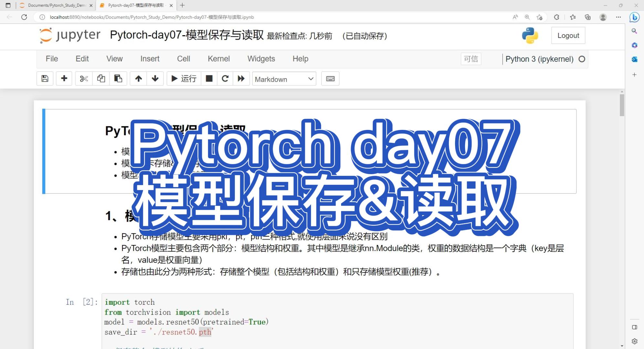Image resolution: width=644 pixels, height=349 pixels.
Task: Restart kernel and run all icon
Action: click(241, 79)
